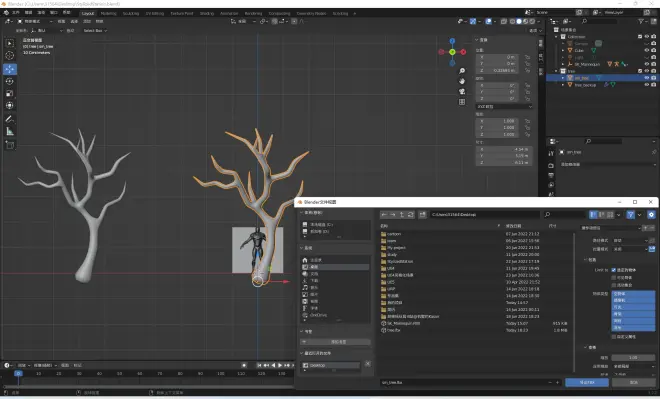This screenshot has height=399, width=660.
Task: Select the Transform tool in the viewport toolbar
Action: (10, 106)
